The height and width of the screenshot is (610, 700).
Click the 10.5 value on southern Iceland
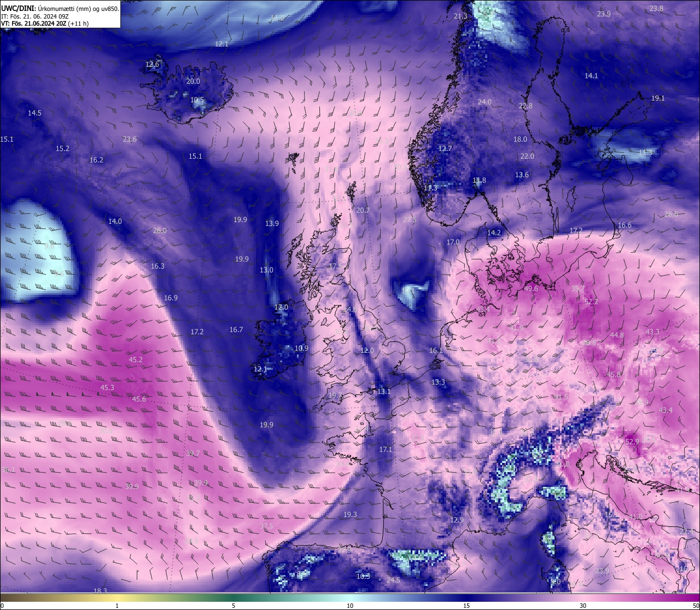(x=197, y=100)
